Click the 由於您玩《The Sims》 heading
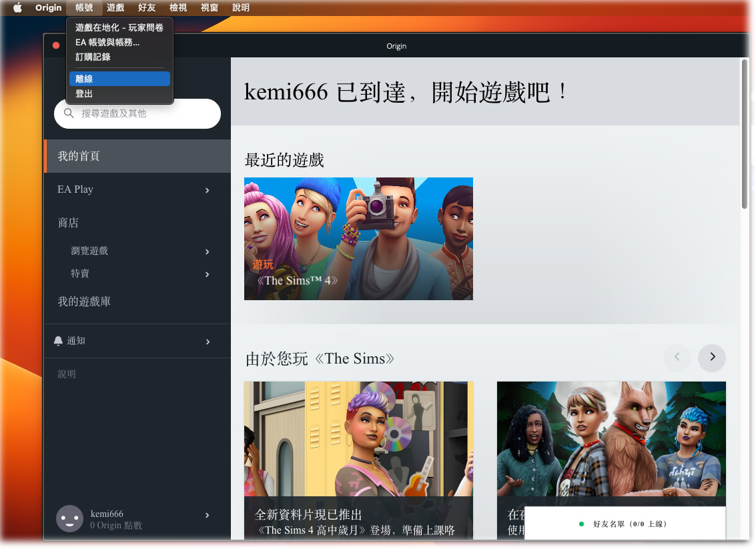The width and height of the screenshot is (756, 549). 320,359
